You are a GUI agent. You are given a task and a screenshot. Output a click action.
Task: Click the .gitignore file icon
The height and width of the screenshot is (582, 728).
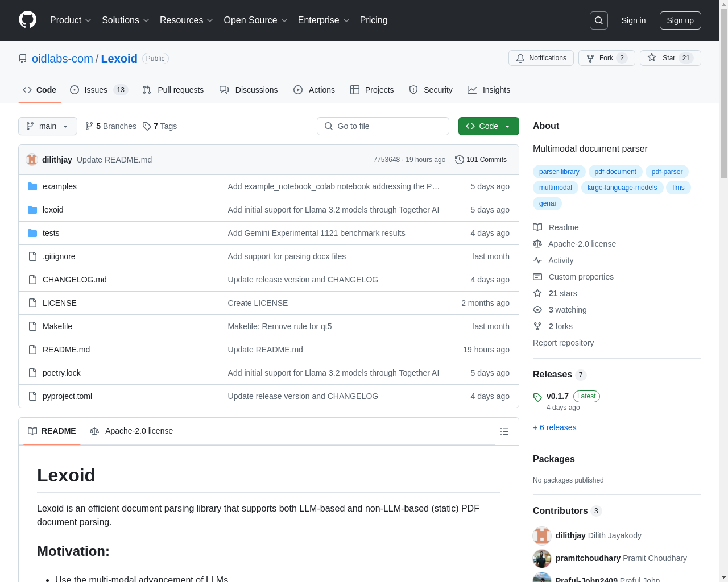coord(32,256)
